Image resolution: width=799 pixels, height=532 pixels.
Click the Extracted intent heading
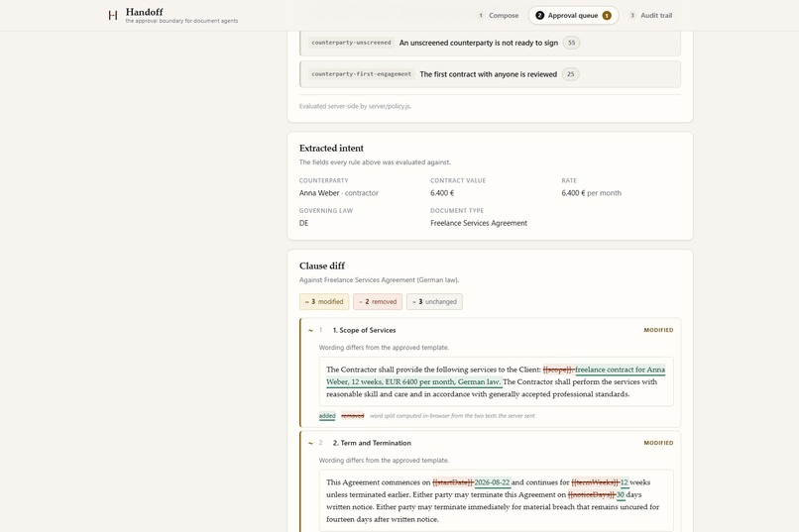(331, 149)
